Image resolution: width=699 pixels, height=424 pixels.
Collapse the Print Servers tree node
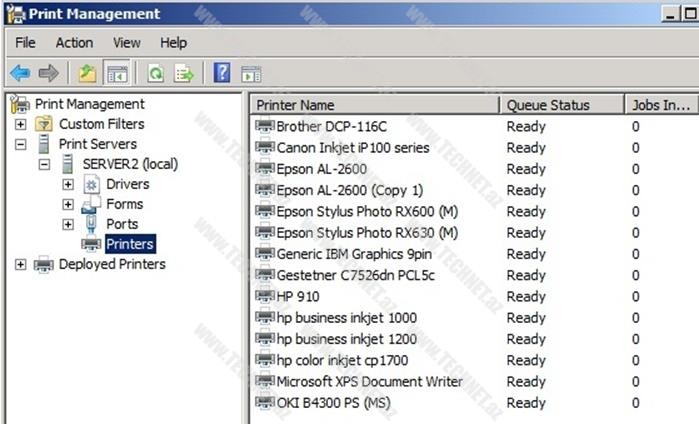coord(20,144)
